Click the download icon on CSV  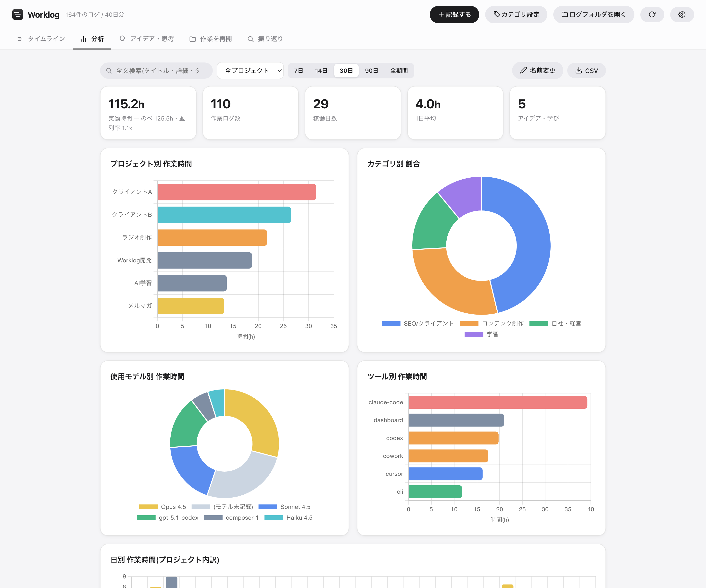pyautogui.click(x=579, y=70)
